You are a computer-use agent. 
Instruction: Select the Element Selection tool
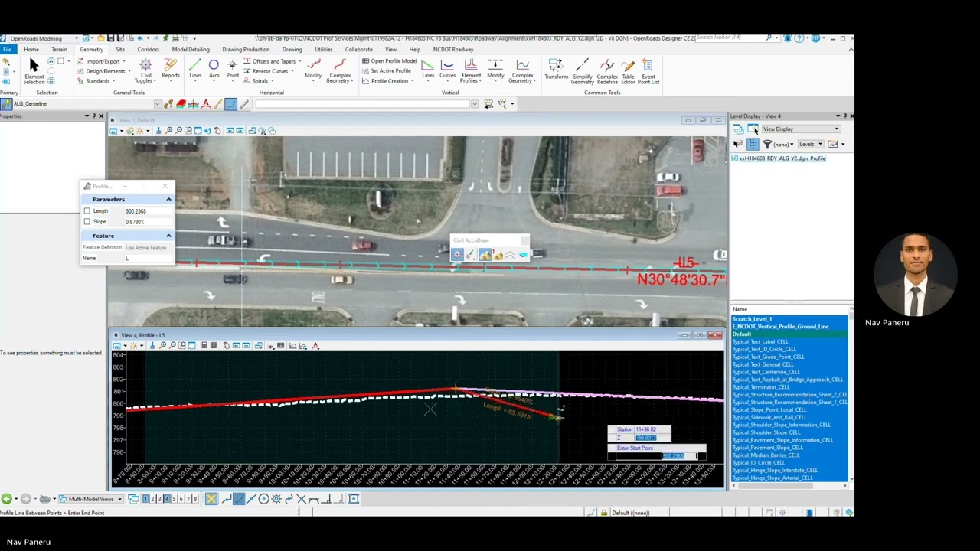coord(34,70)
